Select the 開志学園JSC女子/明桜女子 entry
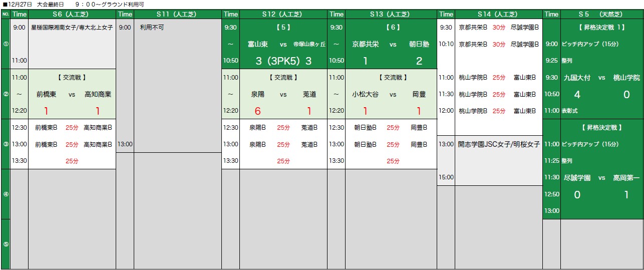 tap(499, 144)
